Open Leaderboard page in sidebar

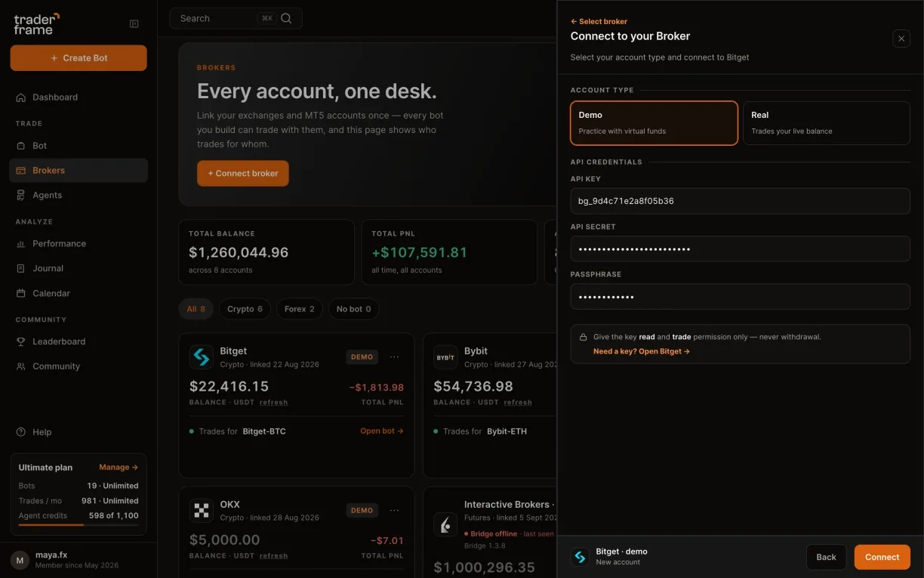click(x=79, y=342)
